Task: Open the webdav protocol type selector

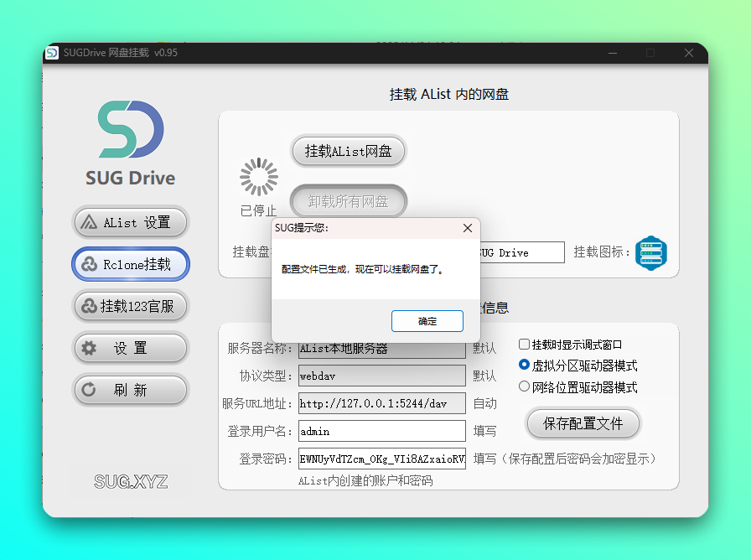Action: coord(381,376)
